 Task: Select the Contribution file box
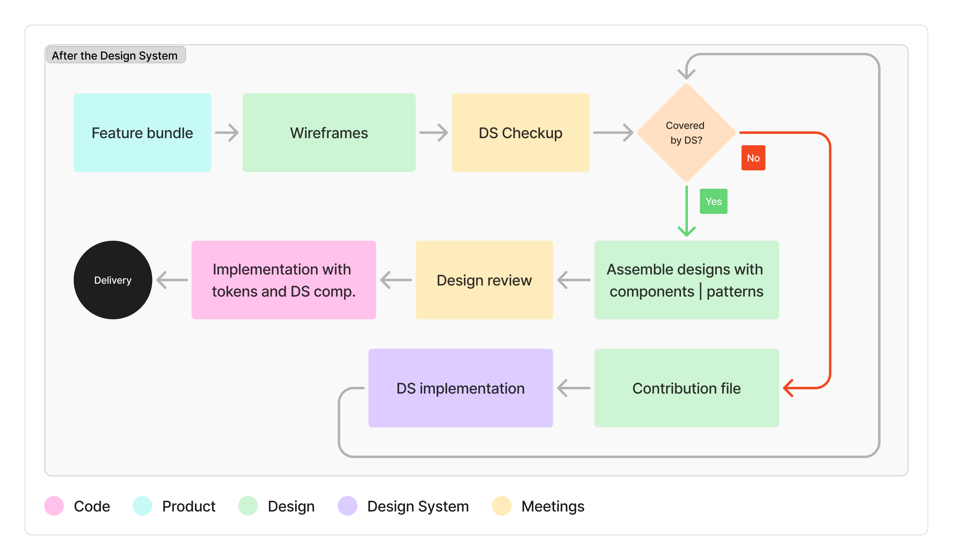point(686,388)
